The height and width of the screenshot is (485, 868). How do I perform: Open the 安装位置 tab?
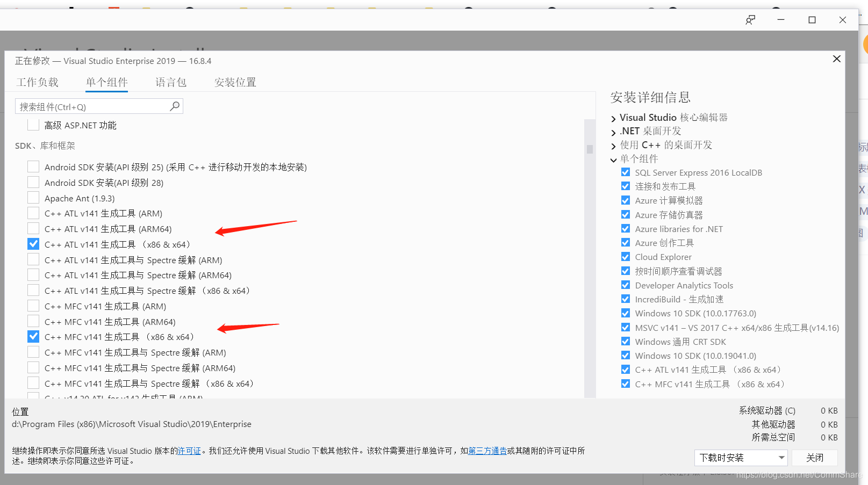click(x=235, y=82)
